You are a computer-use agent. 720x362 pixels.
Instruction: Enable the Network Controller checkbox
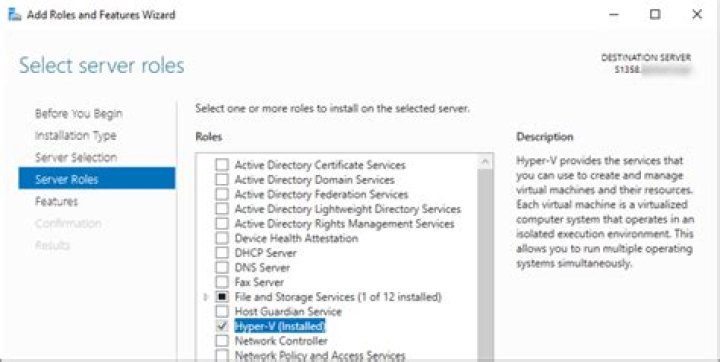[x=222, y=341]
